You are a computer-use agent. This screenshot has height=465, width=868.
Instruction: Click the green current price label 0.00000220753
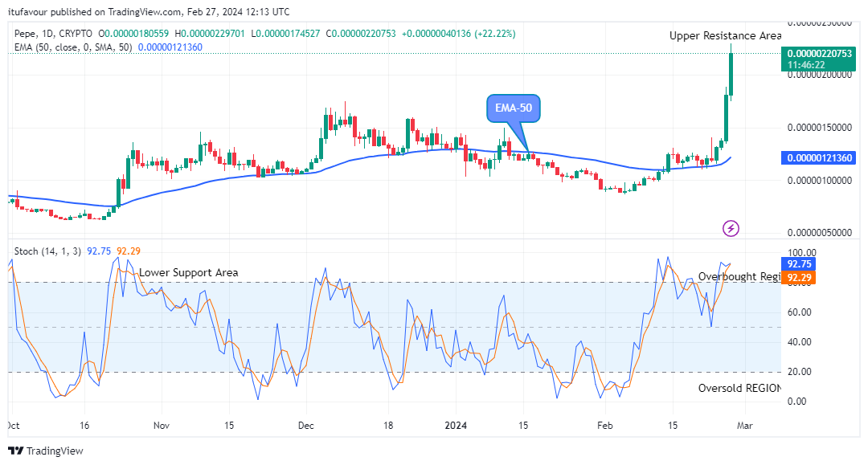pos(819,59)
